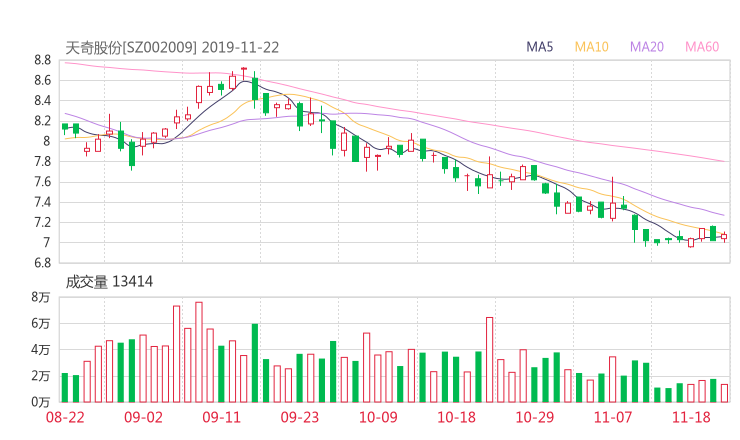Select the last red volume bar on the right
This screenshot has width=740, height=440.
coord(724,393)
